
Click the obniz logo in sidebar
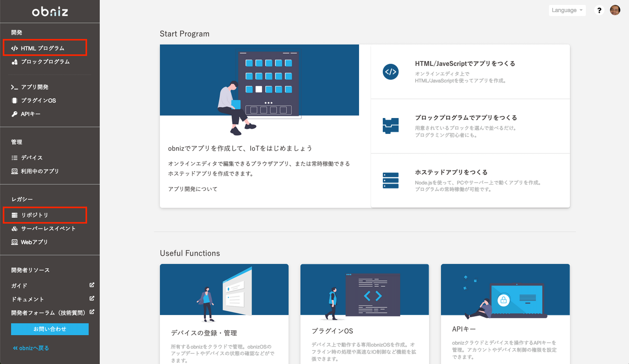tap(50, 12)
